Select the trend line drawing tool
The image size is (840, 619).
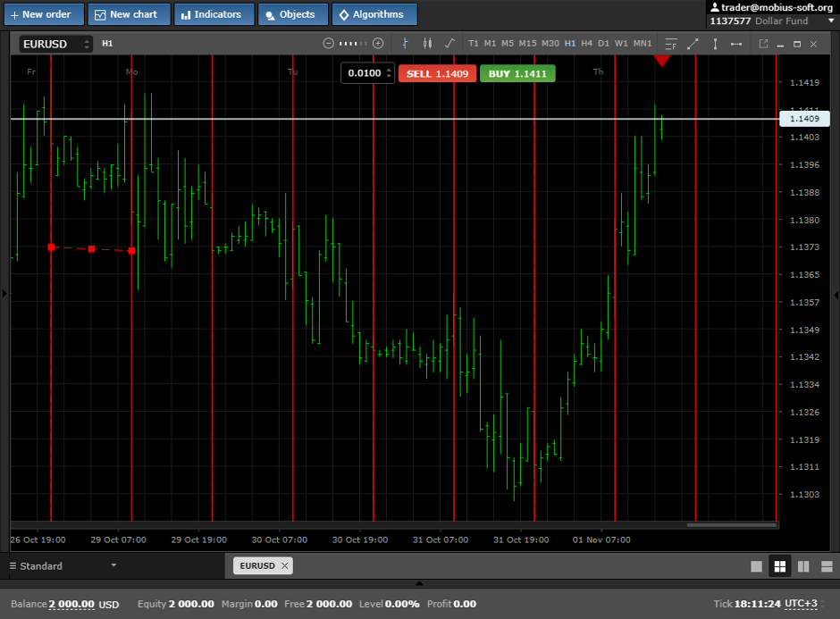693,44
